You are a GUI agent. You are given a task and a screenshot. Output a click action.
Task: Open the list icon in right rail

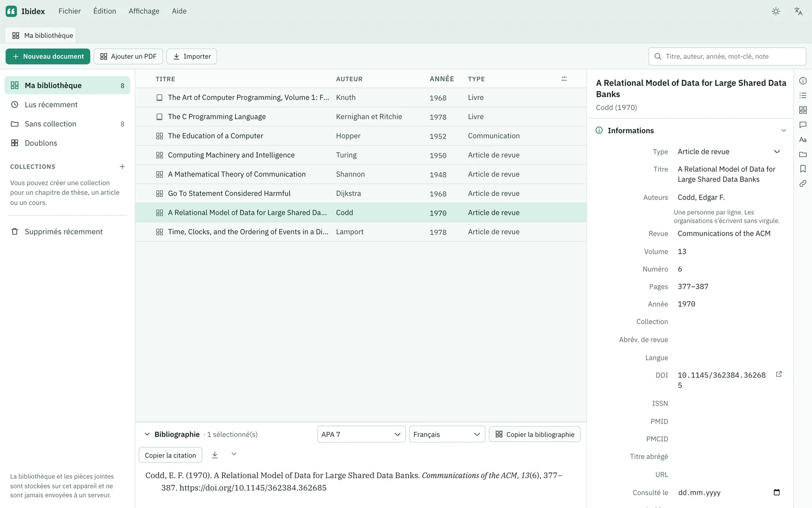pos(803,95)
